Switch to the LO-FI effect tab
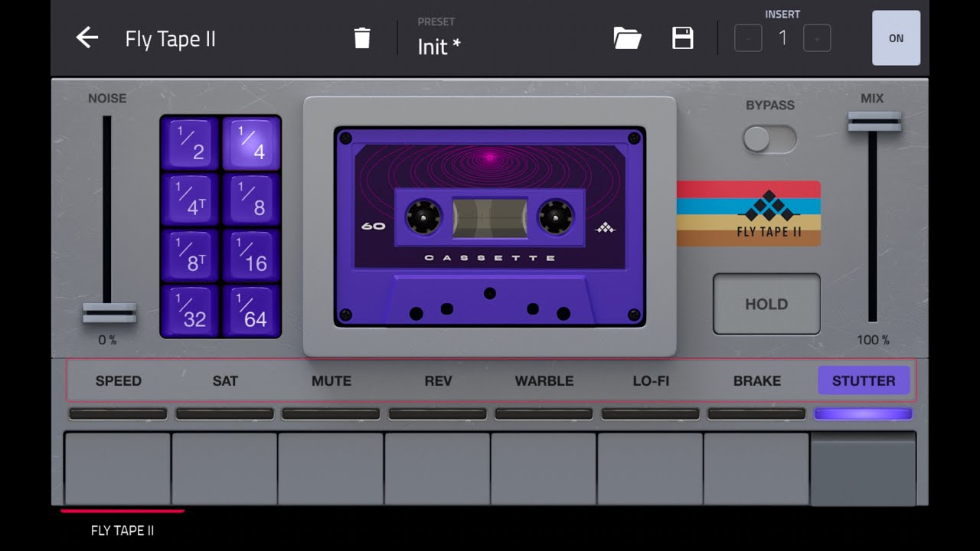 click(x=651, y=380)
